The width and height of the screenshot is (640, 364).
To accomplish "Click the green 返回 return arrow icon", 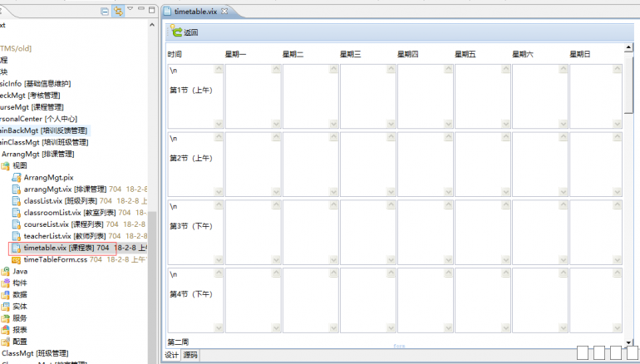I will [176, 32].
